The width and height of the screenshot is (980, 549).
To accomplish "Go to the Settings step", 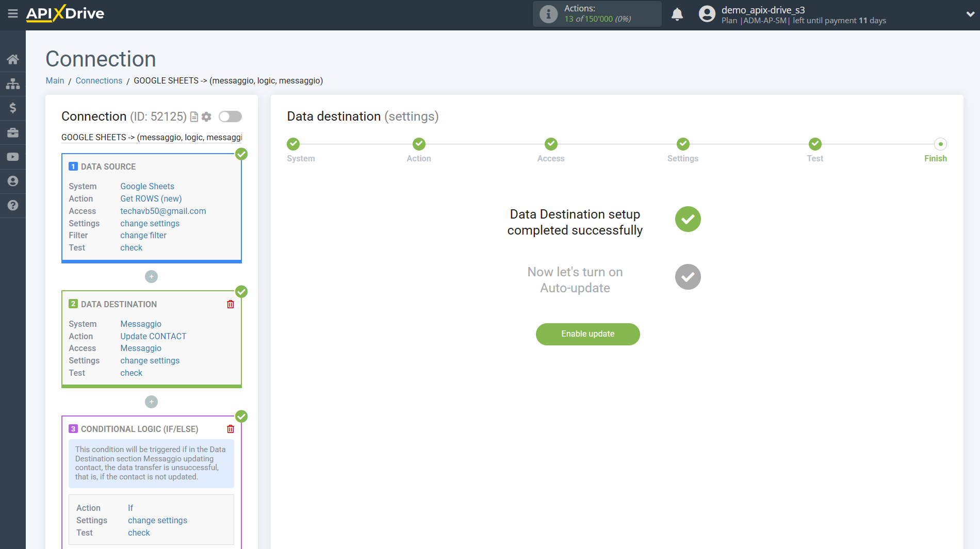I will click(683, 144).
